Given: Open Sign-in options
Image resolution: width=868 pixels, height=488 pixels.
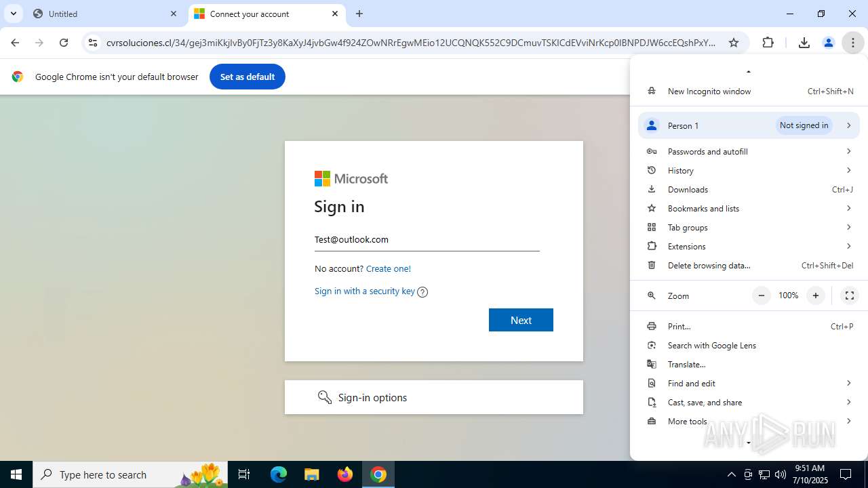Looking at the screenshot, I should coord(434,397).
